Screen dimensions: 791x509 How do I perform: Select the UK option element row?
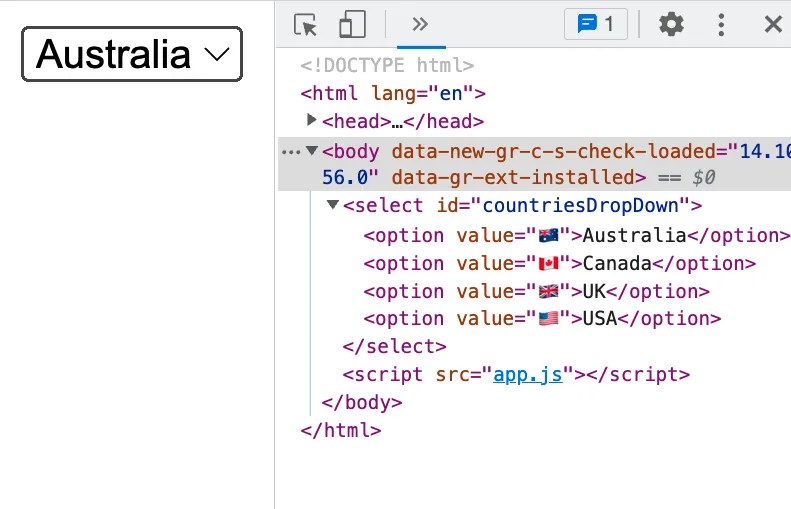click(x=536, y=292)
